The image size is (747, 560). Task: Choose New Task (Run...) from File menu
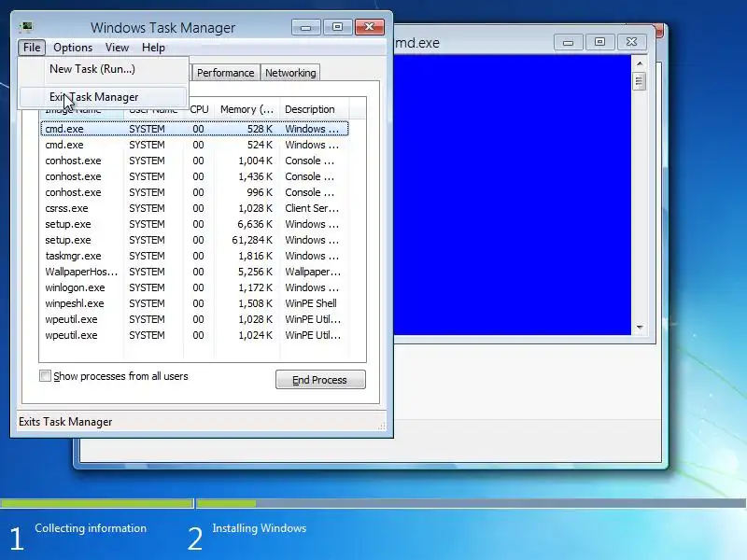pyautogui.click(x=104, y=69)
